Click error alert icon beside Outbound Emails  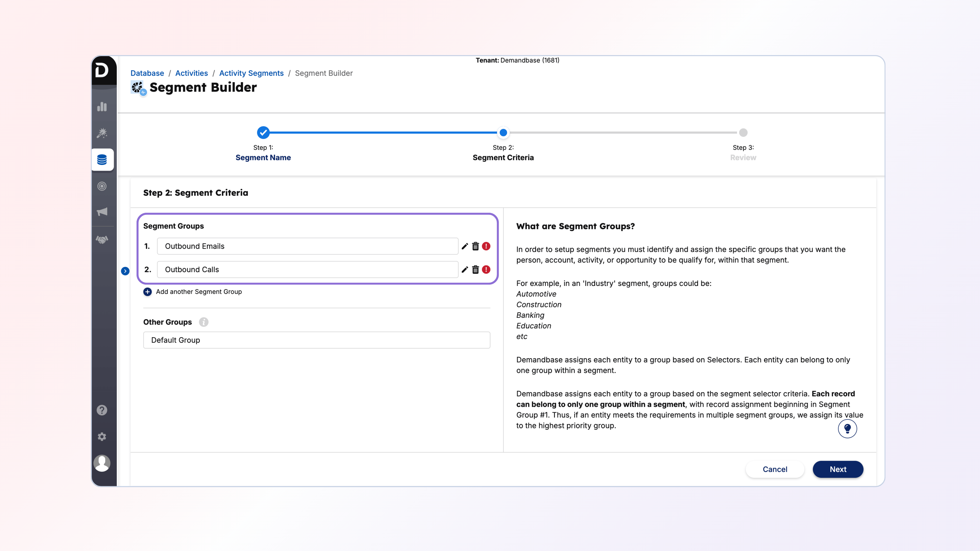click(x=486, y=246)
